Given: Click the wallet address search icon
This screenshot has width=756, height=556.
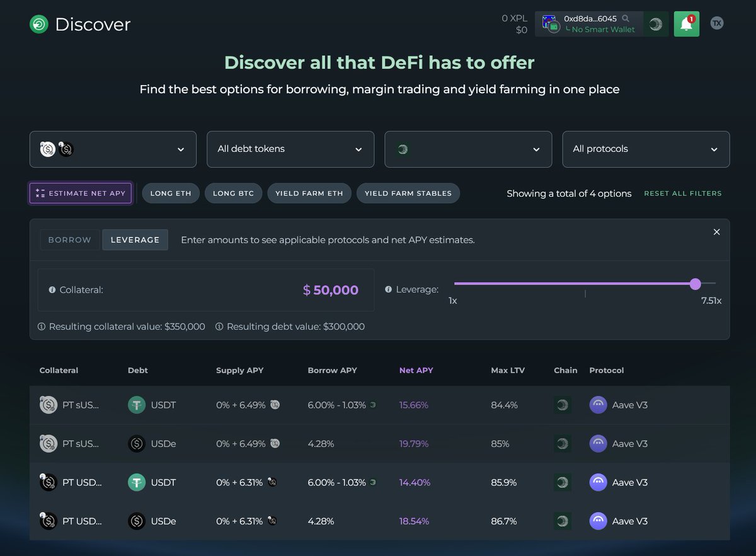Looking at the screenshot, I should (x=626, y=19).
